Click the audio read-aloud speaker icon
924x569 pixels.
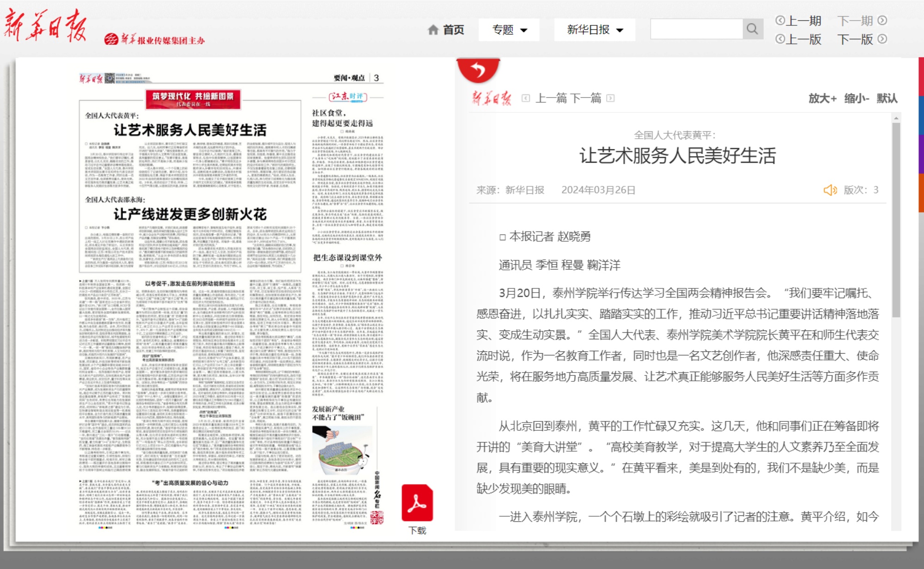[x=830, y=190]
